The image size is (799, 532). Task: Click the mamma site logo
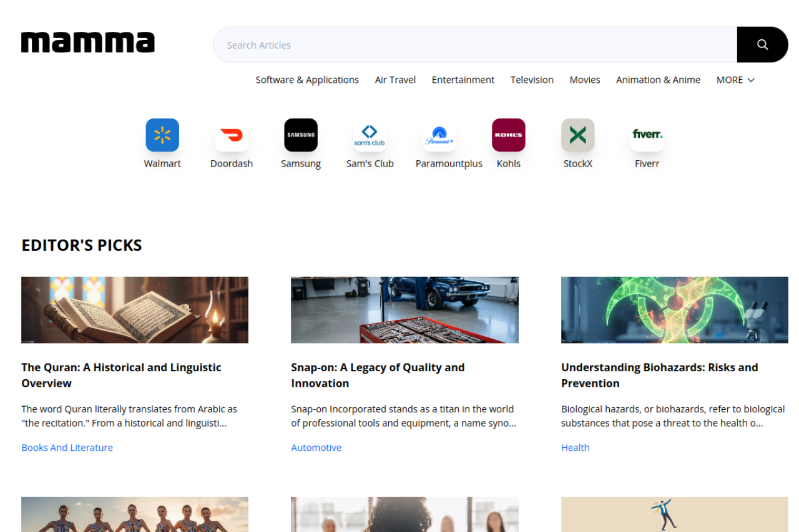coord(88,43)
